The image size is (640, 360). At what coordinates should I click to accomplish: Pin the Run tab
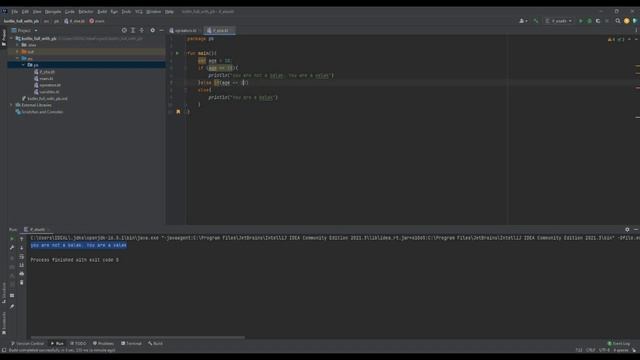pyautogui.click(x=12, y=307)
